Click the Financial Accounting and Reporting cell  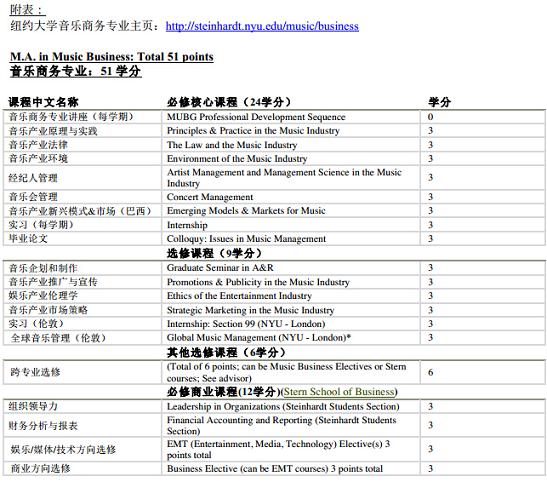[x=291, y=425]
